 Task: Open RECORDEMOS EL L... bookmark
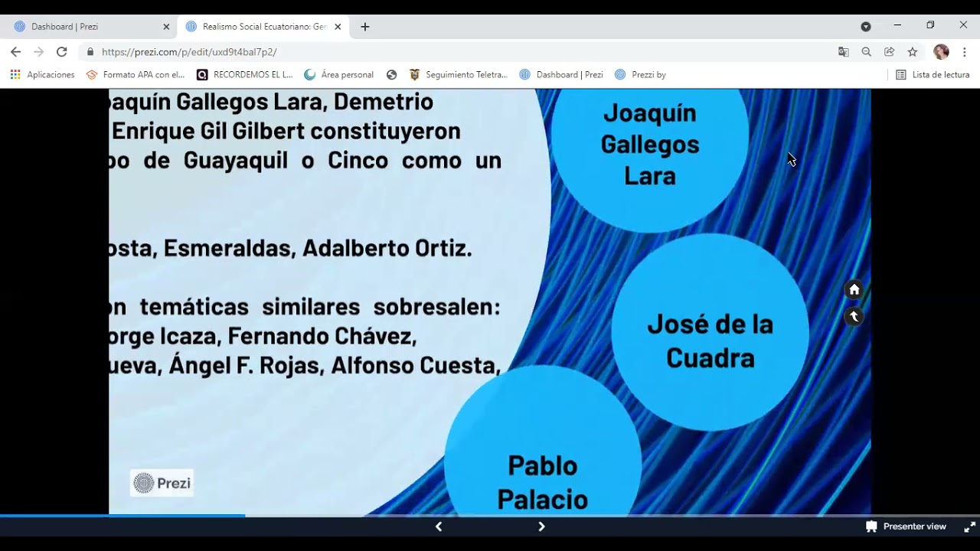[x=245, y=75]
